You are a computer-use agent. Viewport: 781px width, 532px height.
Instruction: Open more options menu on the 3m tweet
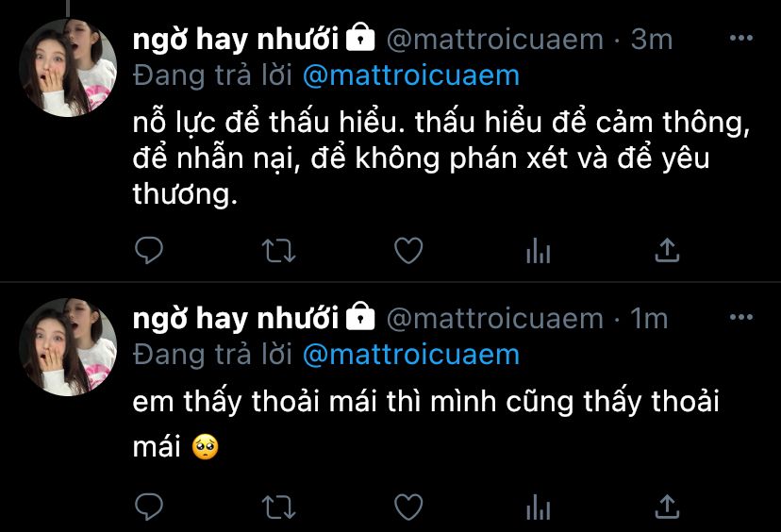tap(741, 38)
